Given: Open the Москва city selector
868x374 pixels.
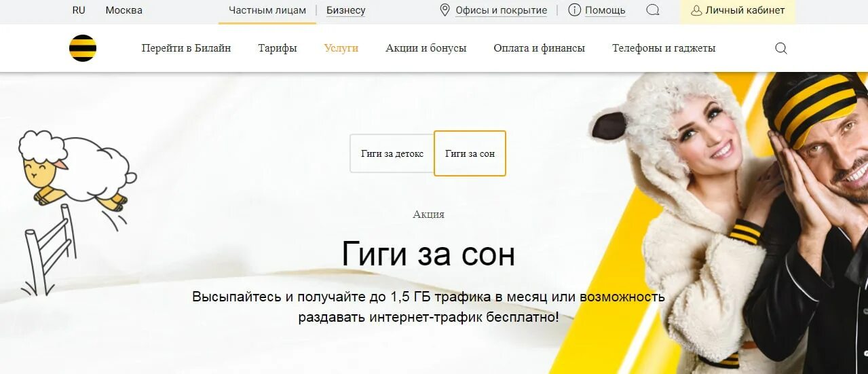Looking at the screenshot, I should [x=124, y=10].
